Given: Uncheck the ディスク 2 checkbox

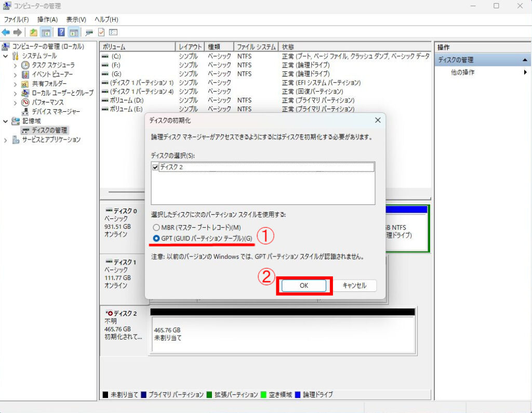Looking at the screenshot, I should [x=155, y=167].
